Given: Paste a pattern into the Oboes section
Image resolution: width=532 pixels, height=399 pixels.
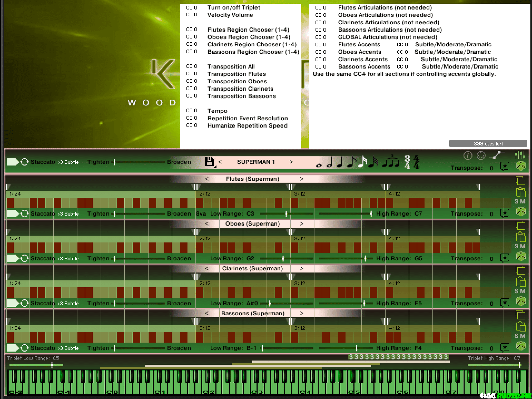Looking at the screenshot, I should [520, 237].
